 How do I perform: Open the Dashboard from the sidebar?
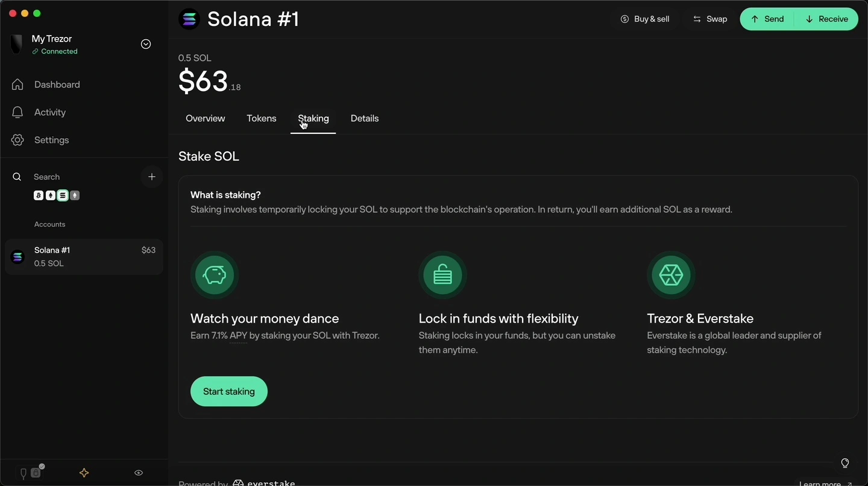57,84
